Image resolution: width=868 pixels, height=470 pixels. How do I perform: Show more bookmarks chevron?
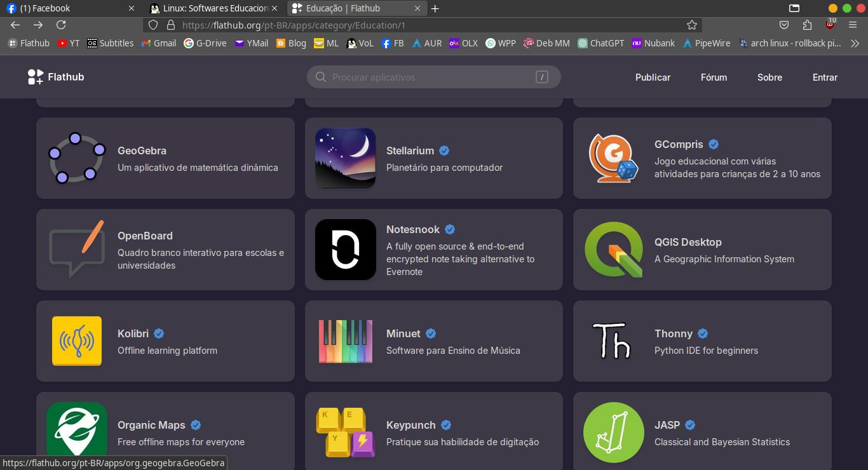(x=855, y=43)
